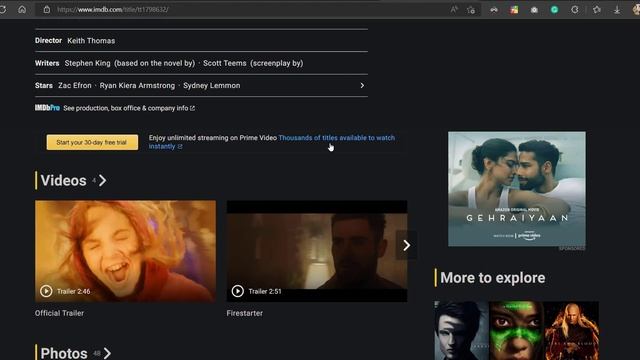
Task: Click the Stars label
Action: coord(44,86)
